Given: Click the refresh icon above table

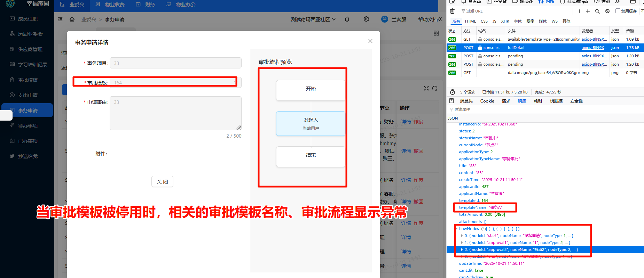Looking at the screenshot, I should [x=435, y=88].
